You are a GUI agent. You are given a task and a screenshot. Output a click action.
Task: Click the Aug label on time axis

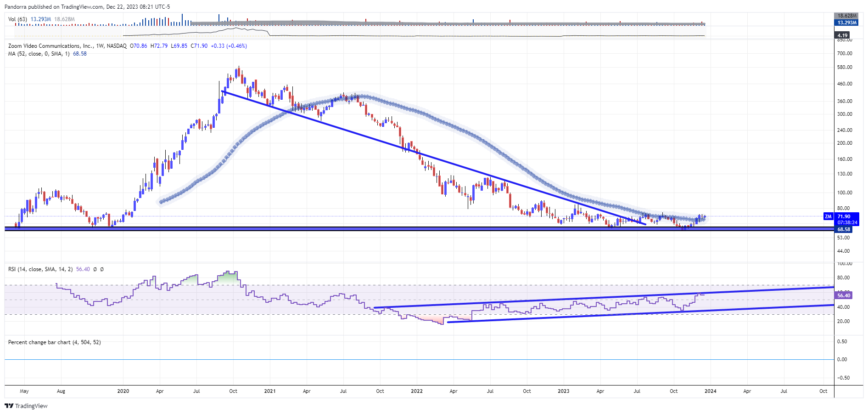(61, 391)
